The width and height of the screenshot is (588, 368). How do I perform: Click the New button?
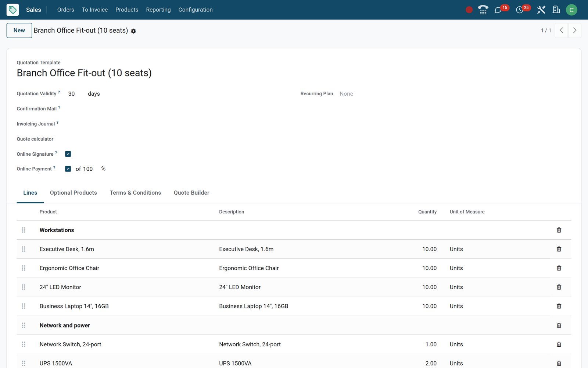pos(19,31)
